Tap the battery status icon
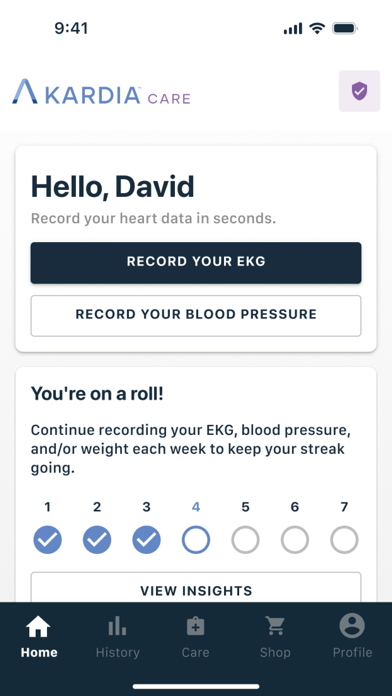The width and height of the screenshot is (392, 696). (345, 29)
